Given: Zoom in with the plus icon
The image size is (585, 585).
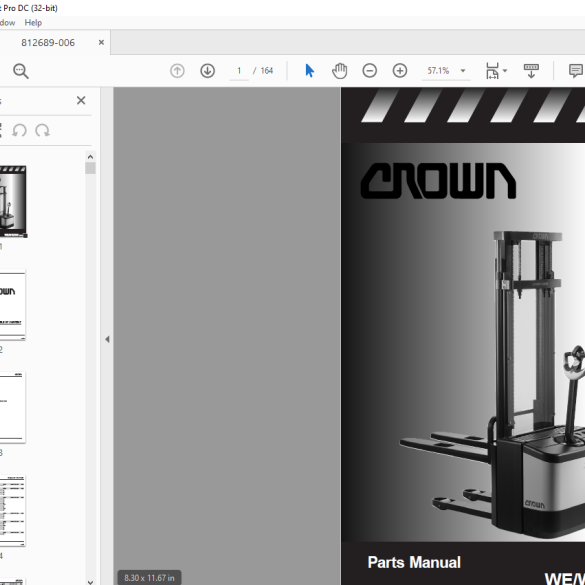Looking at the screenshot, I should (400, 71).
